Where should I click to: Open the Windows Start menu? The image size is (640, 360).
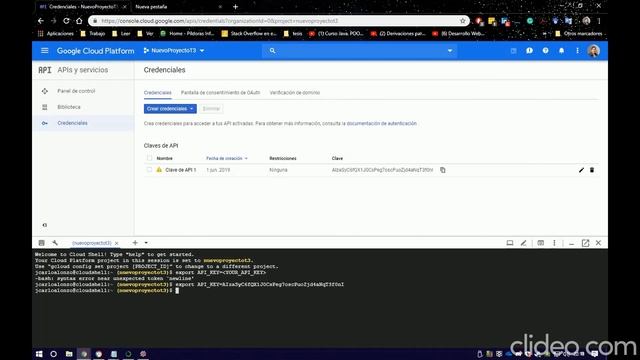[x=39, y=354]
